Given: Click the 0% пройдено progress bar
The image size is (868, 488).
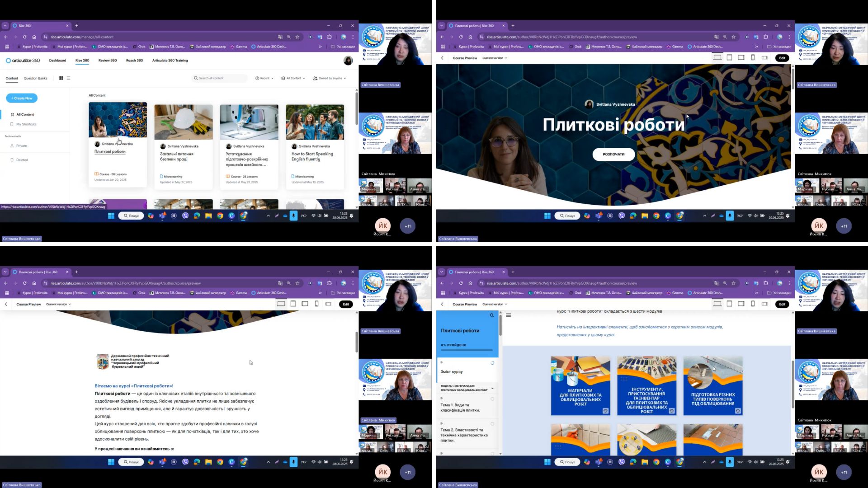Looking at the screenshot, I should (467, 350).
